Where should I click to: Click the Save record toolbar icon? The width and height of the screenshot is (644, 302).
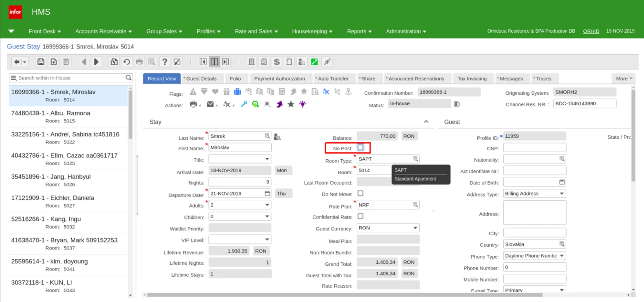(x=41, y=62)
